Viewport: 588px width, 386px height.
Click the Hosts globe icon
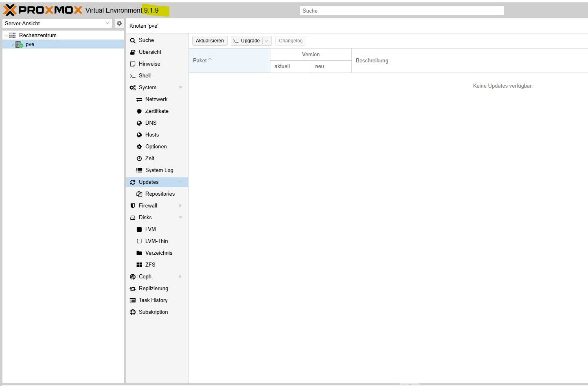click(139, 135)
